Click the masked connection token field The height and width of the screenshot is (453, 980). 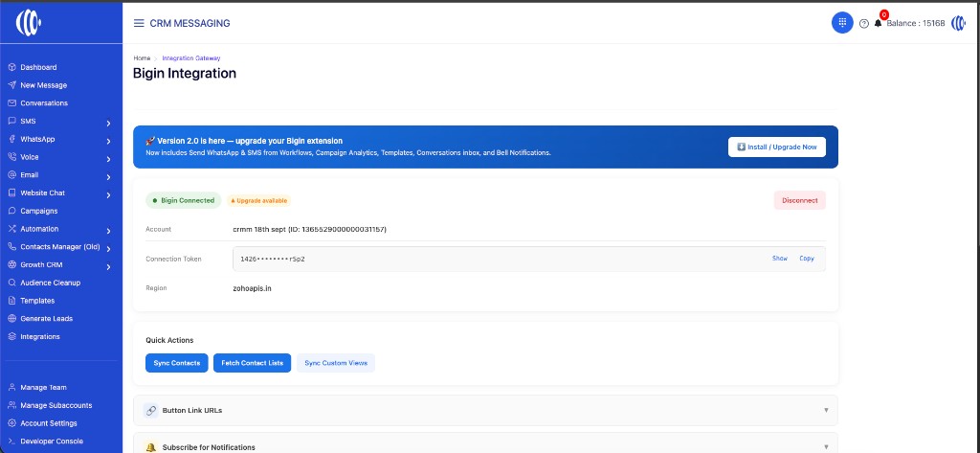click(528, 259)
